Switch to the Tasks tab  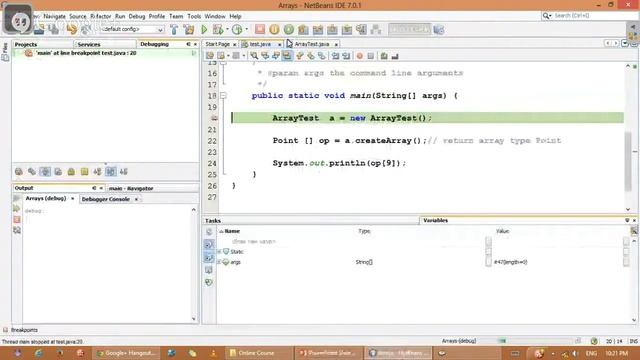[x=213, y=220]
